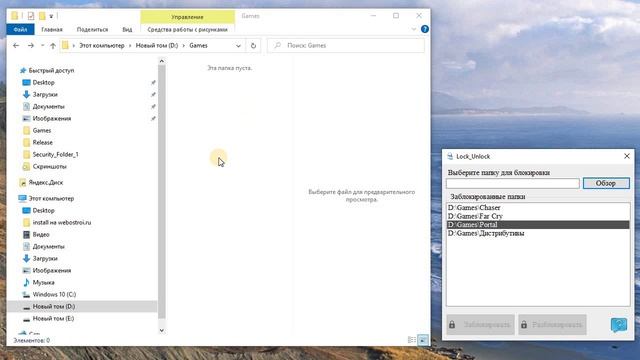Select the Видео folder
This screenshot has height=360, width=640.
[x=41, y=235]
